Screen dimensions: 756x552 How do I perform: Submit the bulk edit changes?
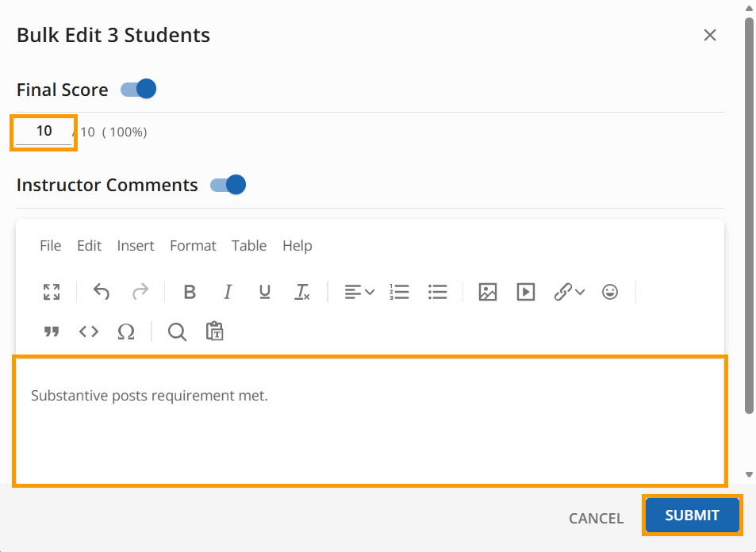[692, 516]
